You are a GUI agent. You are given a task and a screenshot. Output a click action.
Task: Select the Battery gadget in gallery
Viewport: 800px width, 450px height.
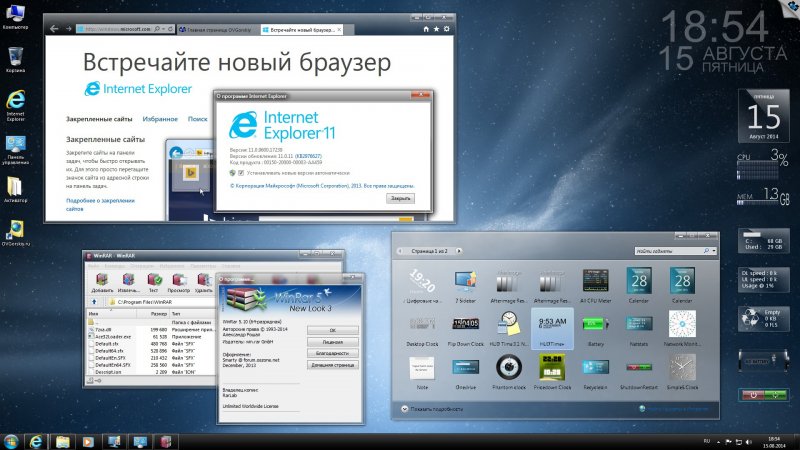tap(595, 329)
